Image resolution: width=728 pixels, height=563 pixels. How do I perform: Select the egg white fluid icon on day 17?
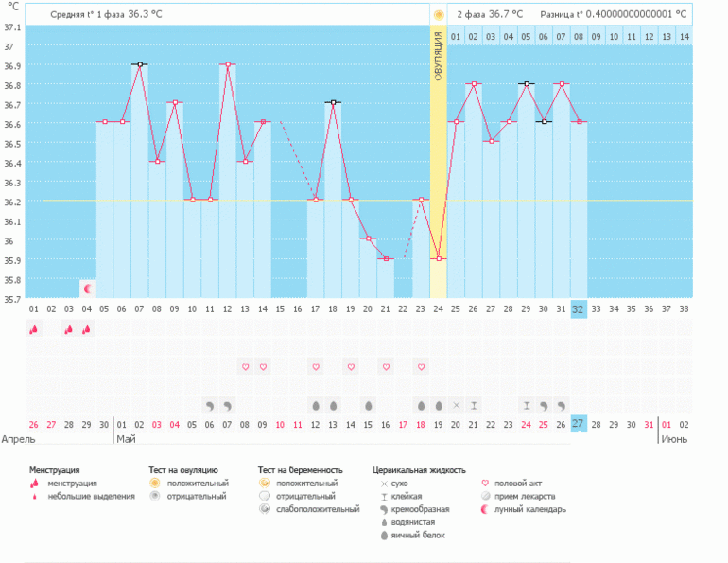316,405
